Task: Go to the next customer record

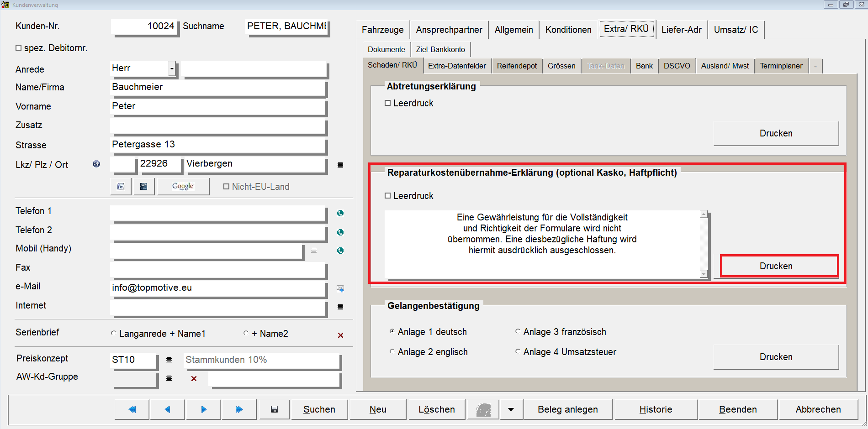Action: [204, 409]
